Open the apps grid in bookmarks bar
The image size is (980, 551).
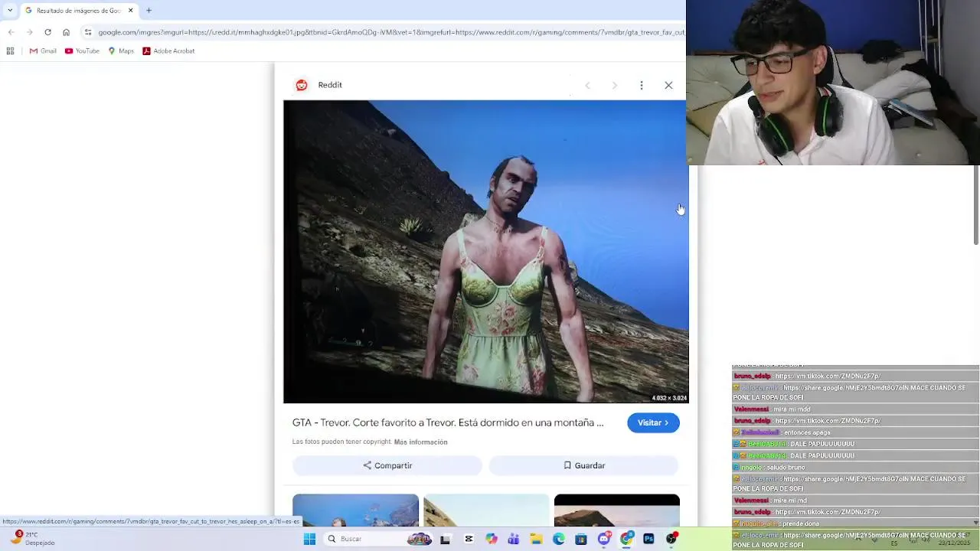[10, 51]
